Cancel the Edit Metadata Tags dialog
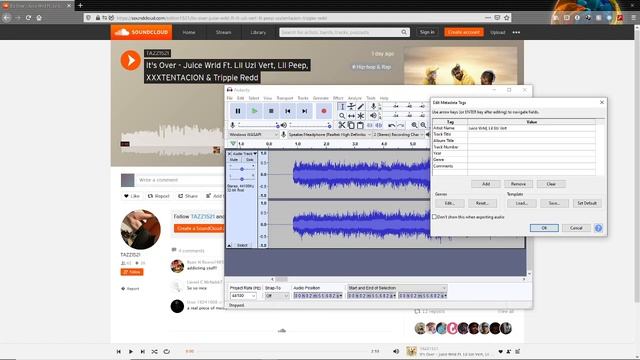 tap(576, 228)
